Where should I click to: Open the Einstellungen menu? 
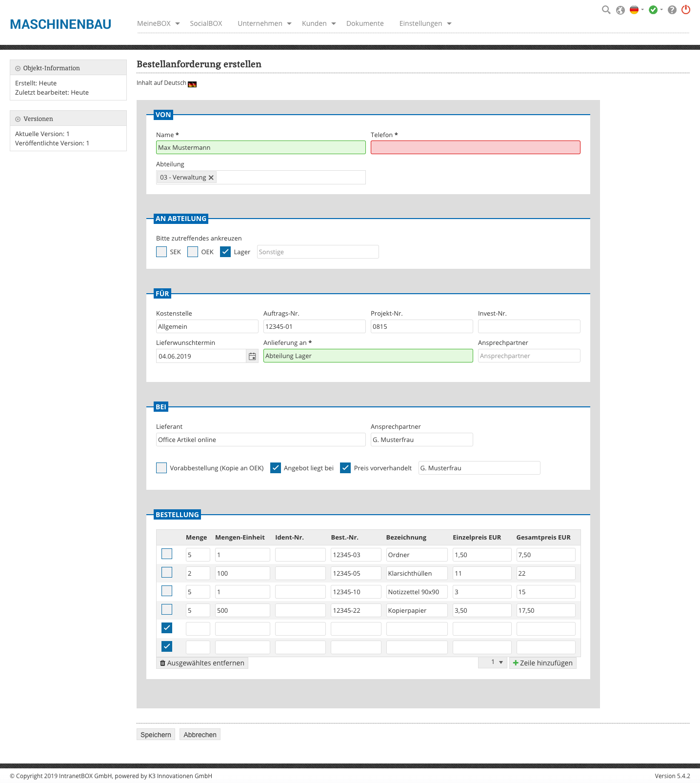point(425,23)
